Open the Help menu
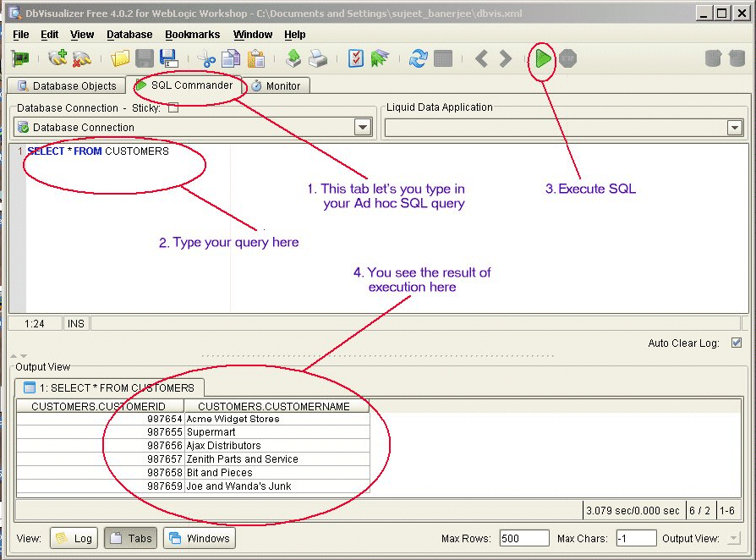The image size is (756, 560). tap(294, 35)
